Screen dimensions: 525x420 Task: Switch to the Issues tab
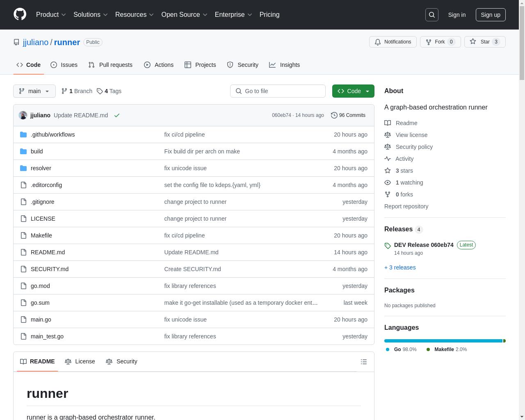pyautogui.click(x=64, y=65)
